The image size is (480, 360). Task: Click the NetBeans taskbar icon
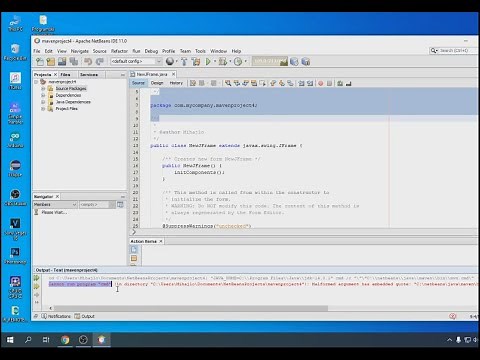tap(101, 340)
